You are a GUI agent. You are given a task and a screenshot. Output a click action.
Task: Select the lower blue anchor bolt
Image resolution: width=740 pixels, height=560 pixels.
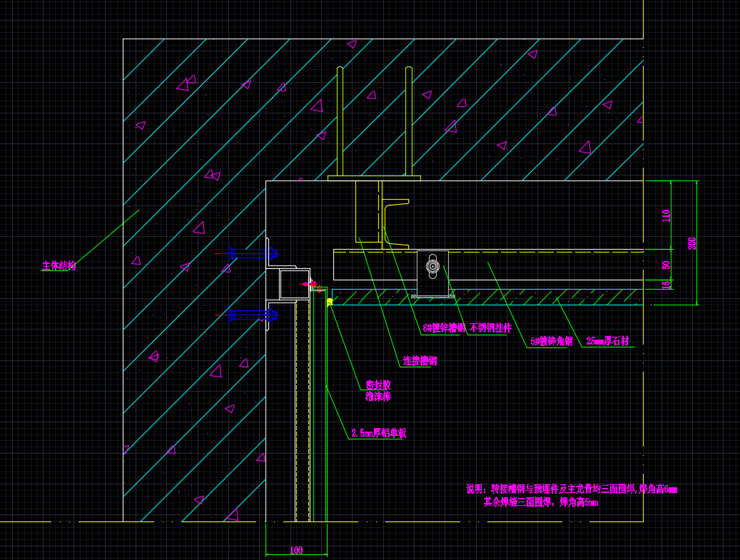point(231,315)
